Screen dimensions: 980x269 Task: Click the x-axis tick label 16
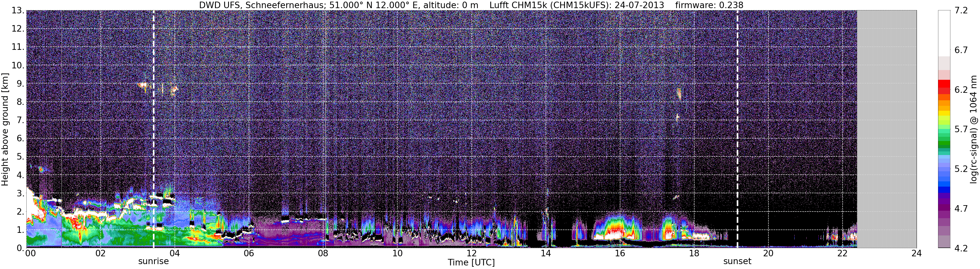pos(620,254)
